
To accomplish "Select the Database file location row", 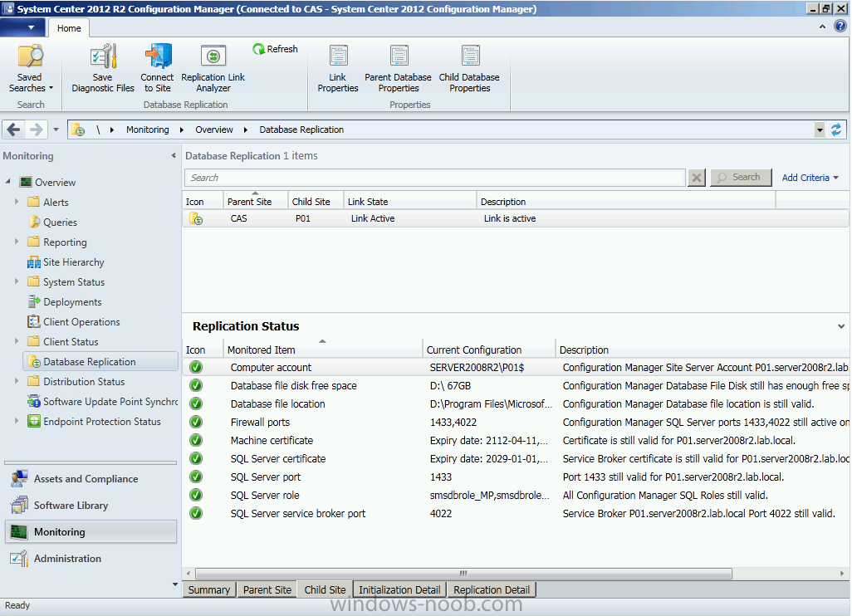I will pos(517,404).
